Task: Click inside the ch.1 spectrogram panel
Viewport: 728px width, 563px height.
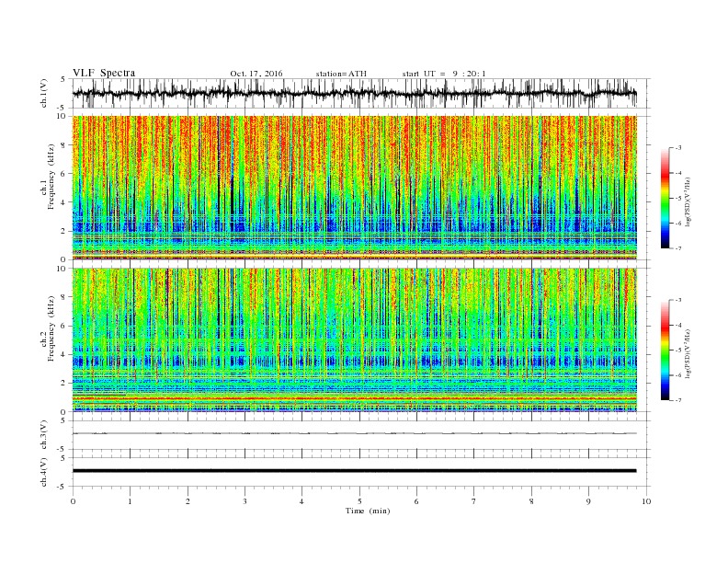Action: tap(355, 188)
